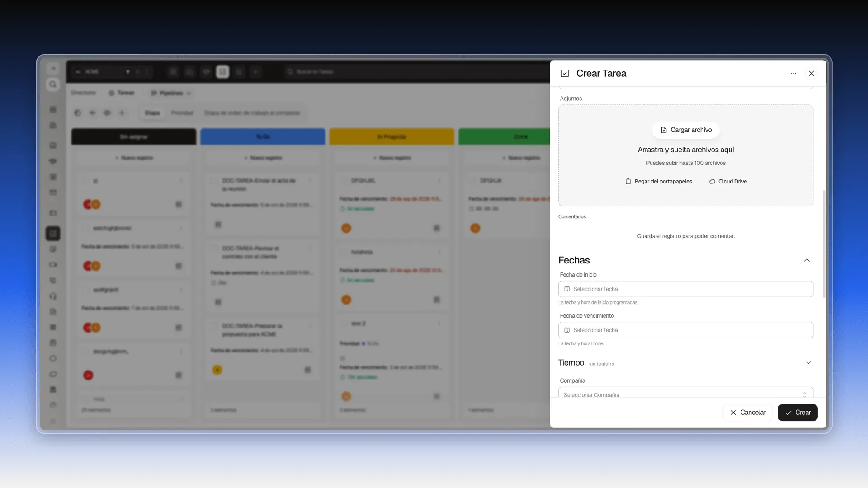
Task: Tick checkbox on the holahola card
Action: coord(344,252)
